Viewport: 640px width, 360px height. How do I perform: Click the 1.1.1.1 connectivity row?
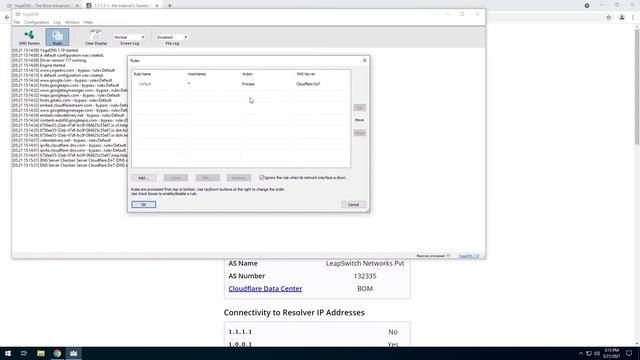coord(317,332)
